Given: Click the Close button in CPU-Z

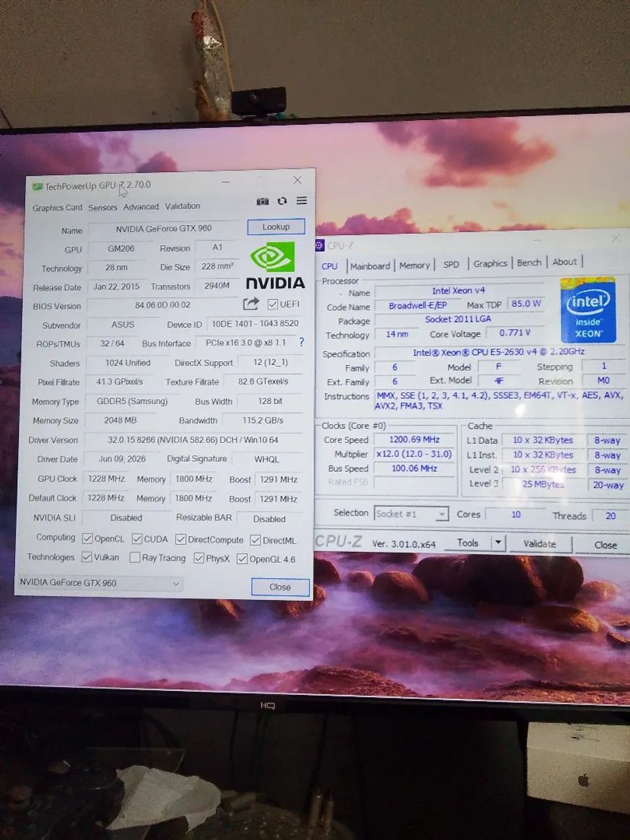Looking at the screenshot, I should (x=605, y=545).
